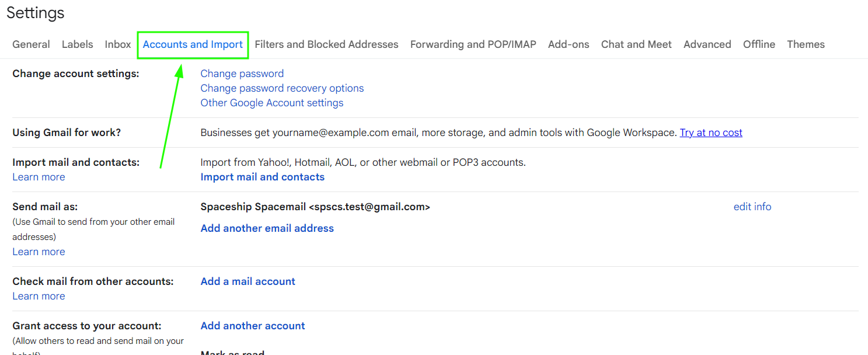The image size is (868, 355).
Task: Open the Inbox settings tab
Action: (118, 44)
